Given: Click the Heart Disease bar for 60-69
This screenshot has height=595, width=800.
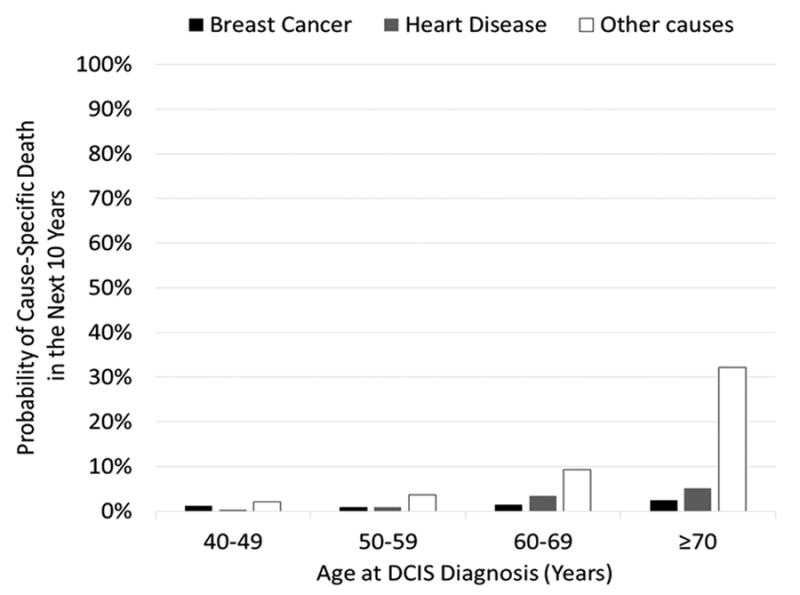Looking at the screenshot, I should [543, 503].
